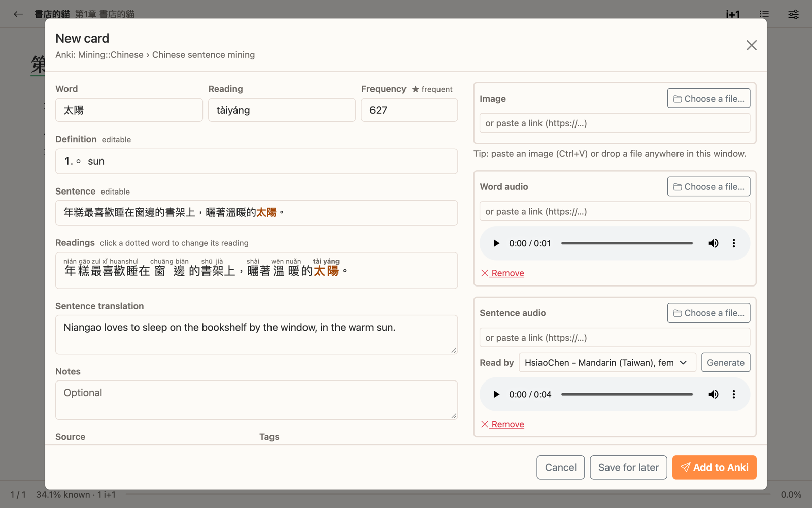Cancel the new card
The height and width of the screenshot is (508, 812).
pyautogui.click(x=560, y=467)
